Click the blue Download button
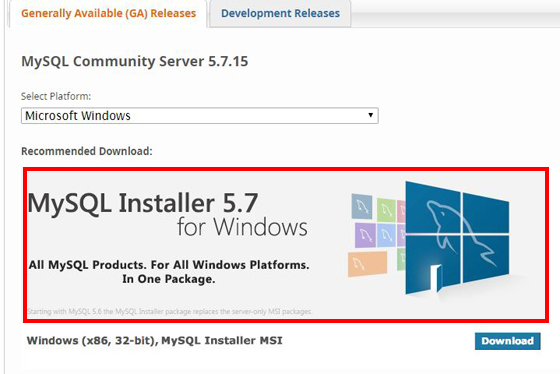 (x=508, y=341)
